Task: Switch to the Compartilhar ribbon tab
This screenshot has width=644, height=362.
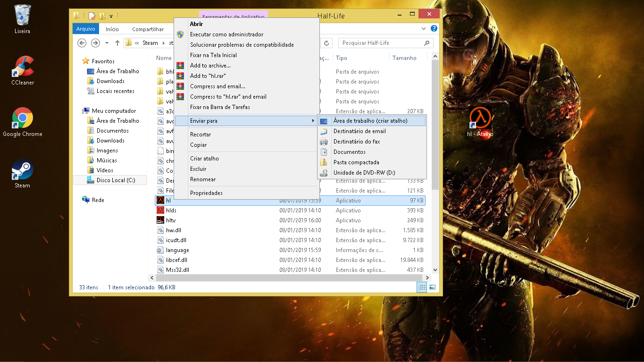Action: point(148,29)
